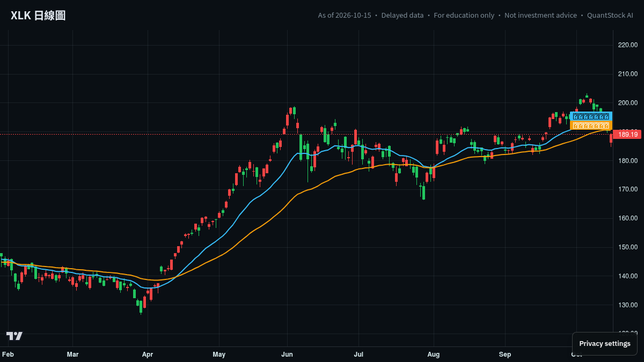The width and height of the screenshot is (644, 362).
Task: Click the Jun label on time axis
Action: pos(287,354)
